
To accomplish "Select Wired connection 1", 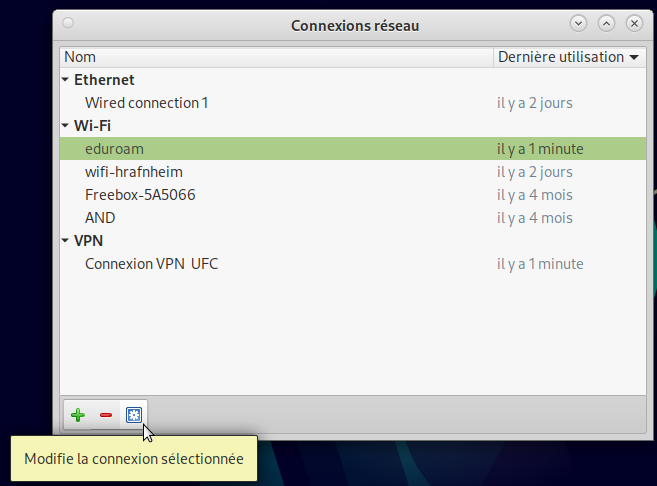I will coord(147,103).
